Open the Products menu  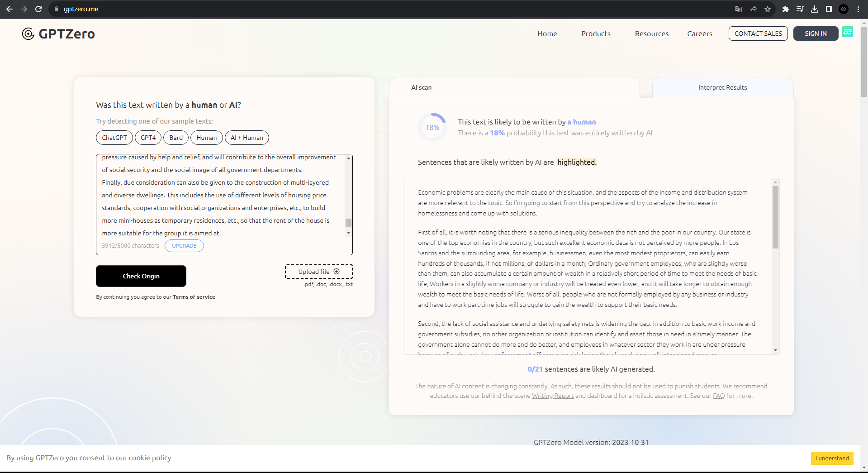point(596,33)
